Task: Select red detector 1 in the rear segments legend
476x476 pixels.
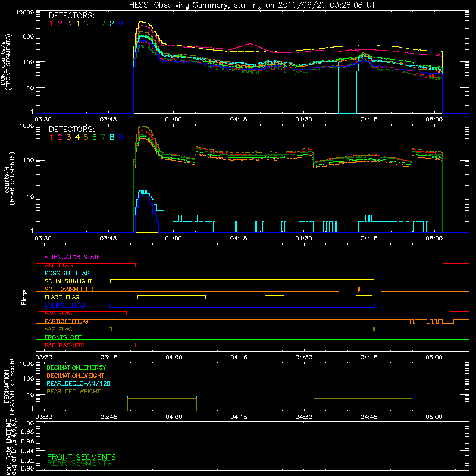Action: 51,137
